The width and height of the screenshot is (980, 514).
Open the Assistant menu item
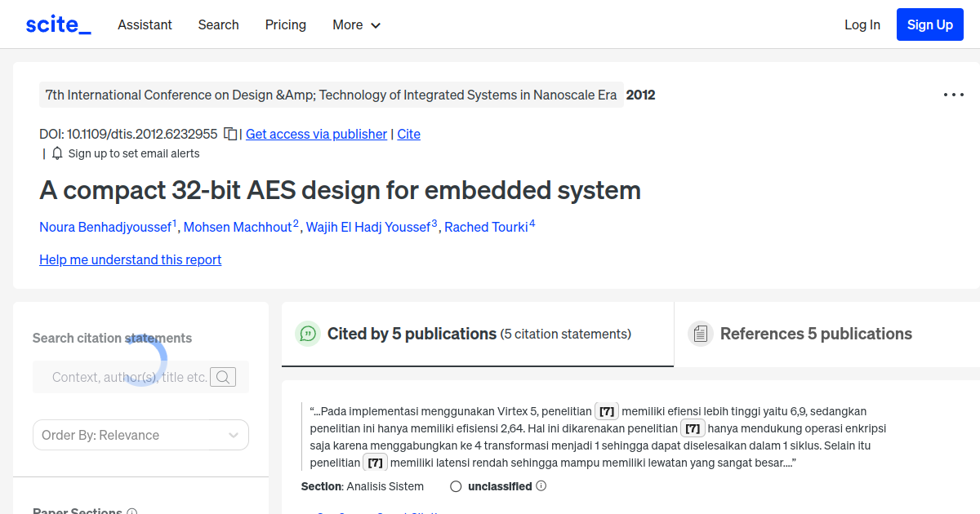point(145,24)
